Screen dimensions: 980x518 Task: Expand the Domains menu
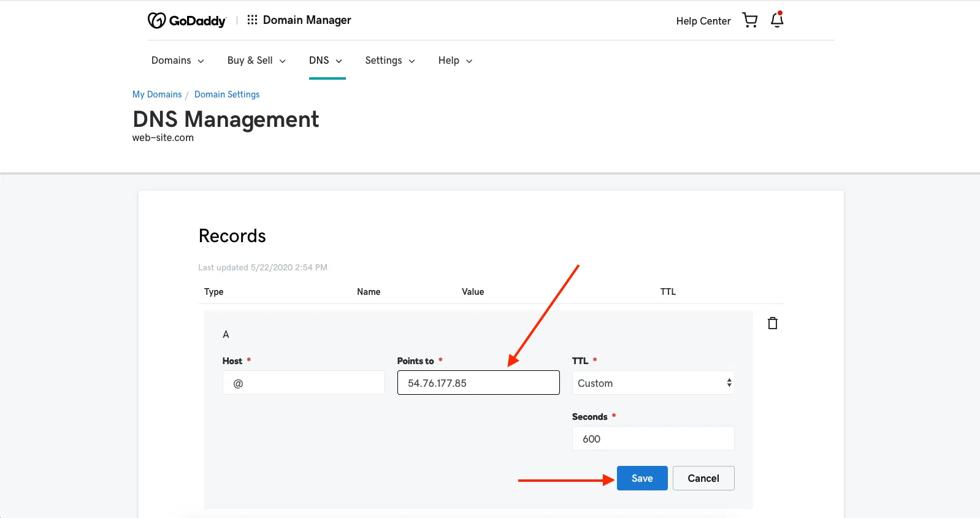coord(177,60)
